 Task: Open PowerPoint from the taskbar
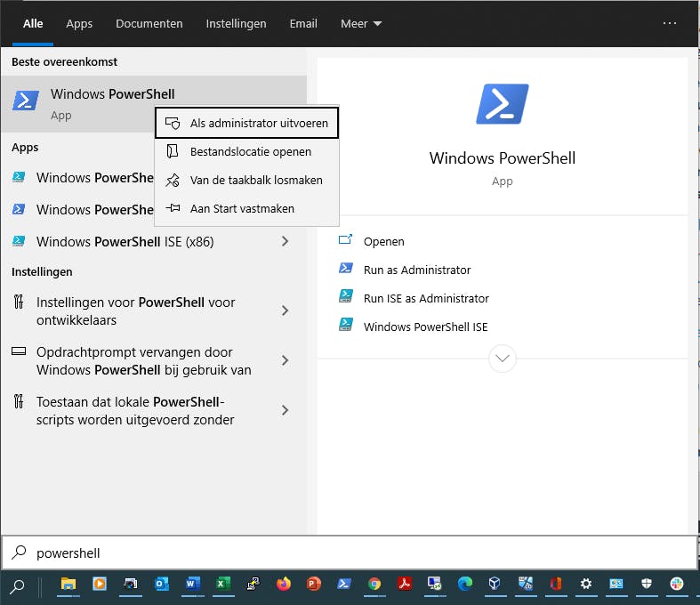pos(314,584)
